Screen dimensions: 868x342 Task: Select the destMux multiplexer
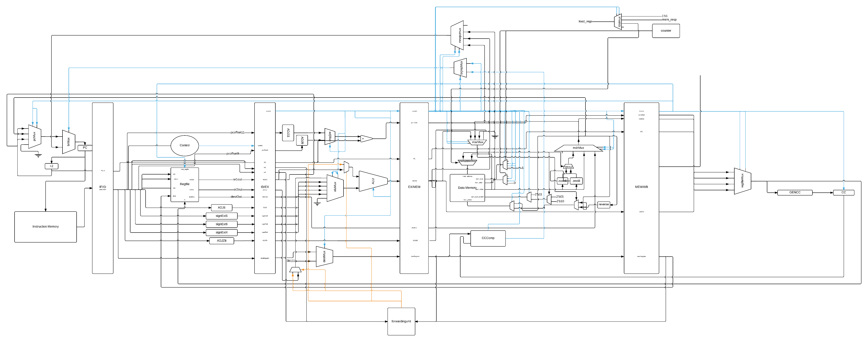pyautogui.click(x=324, y=257)
